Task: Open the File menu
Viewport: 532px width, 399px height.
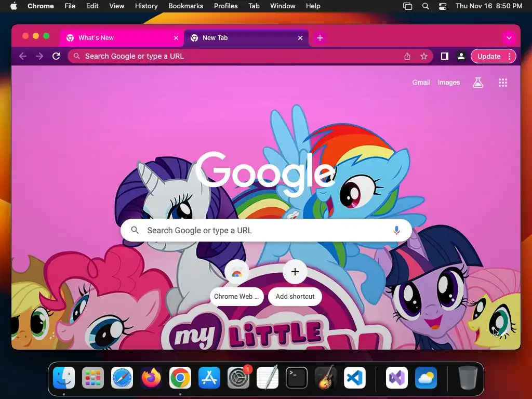Action: tap(70, 6)
